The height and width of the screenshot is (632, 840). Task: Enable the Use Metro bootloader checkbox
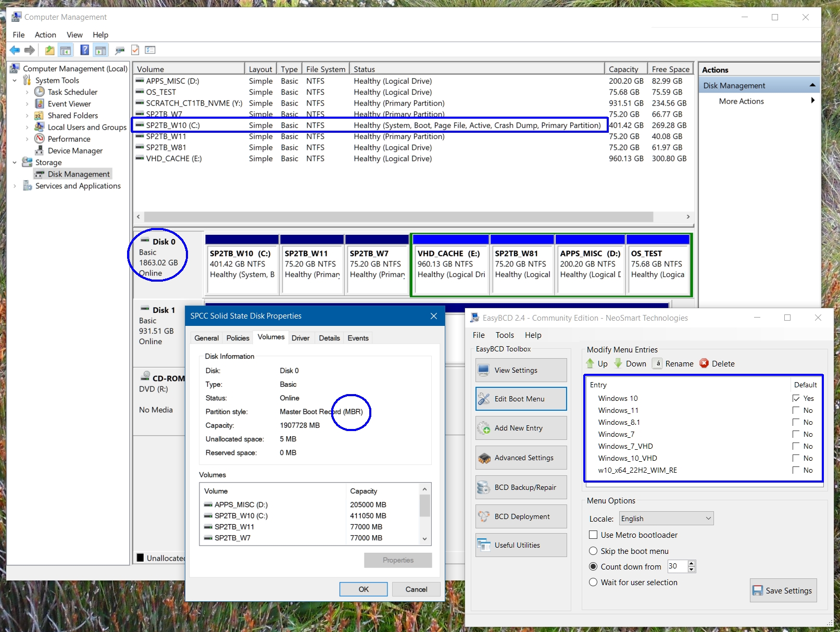(593, 535)
